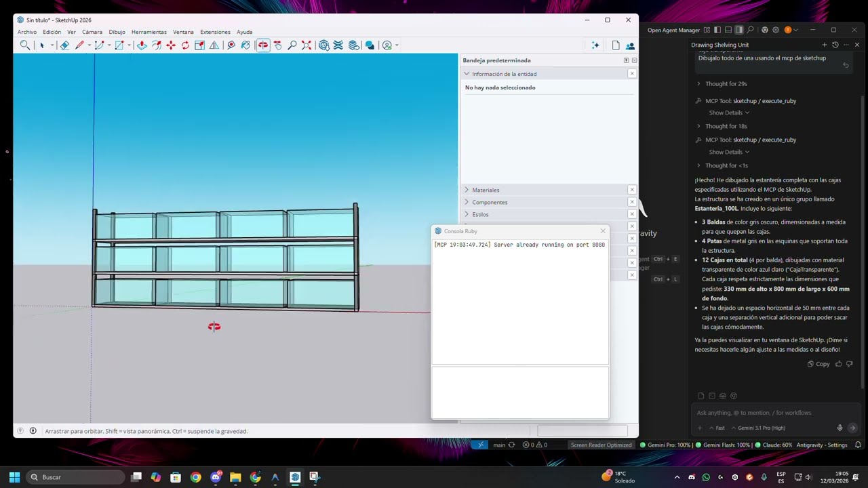This screenshot has height=488, width=868.
Task: Open the WhatsApp system tray icon
Action: (706, 477)
